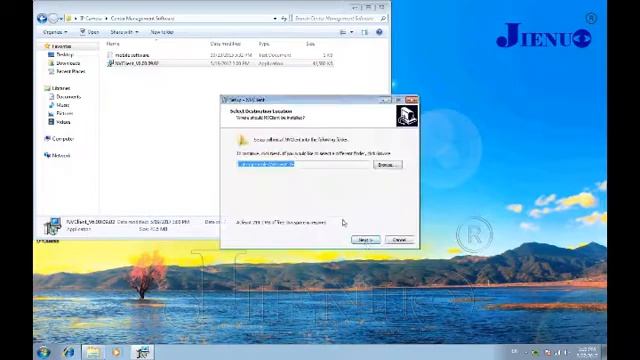Click the red Action Center flag tray icon
Screen dimensions: 640x360
[547, 352]
